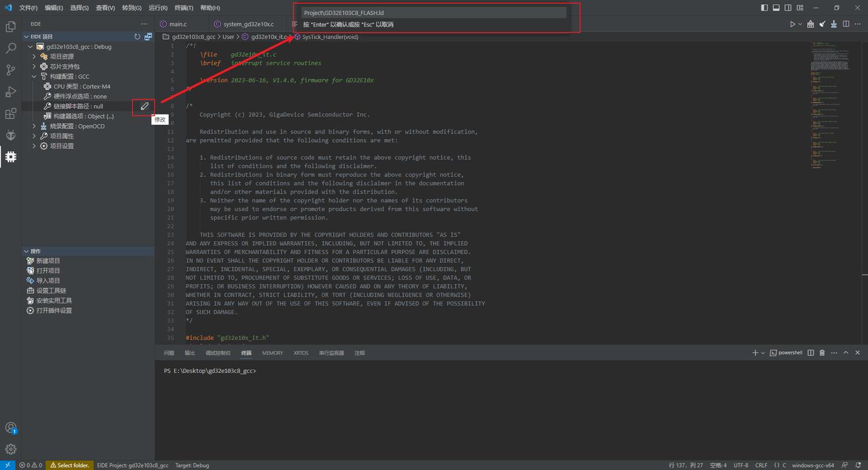Click the linker script path input field
The width and height of the screenshot is (868, 470).
pos(434,12)
